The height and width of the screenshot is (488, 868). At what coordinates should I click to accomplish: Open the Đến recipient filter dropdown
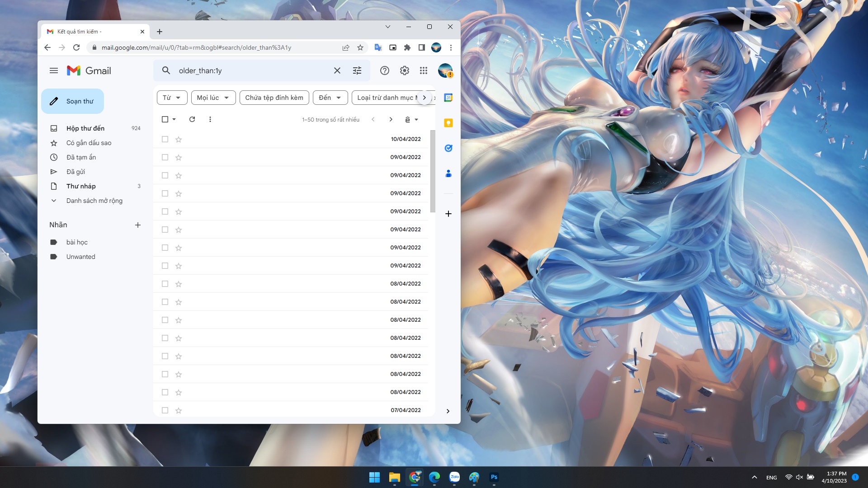coord(330,98)
